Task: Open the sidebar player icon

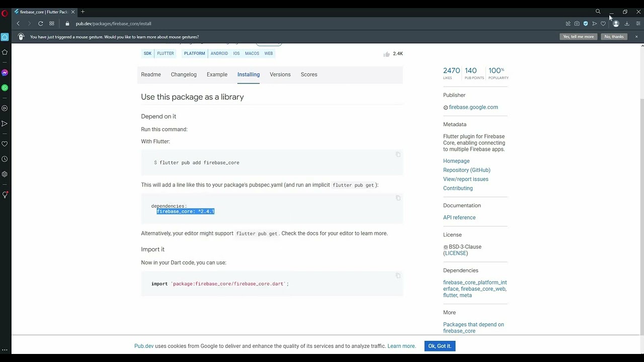Action: point(5,108)
